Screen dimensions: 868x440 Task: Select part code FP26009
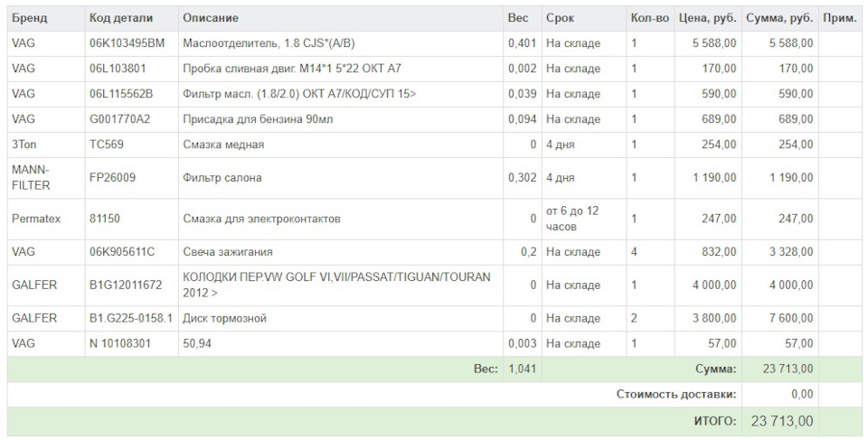point(112,178)
